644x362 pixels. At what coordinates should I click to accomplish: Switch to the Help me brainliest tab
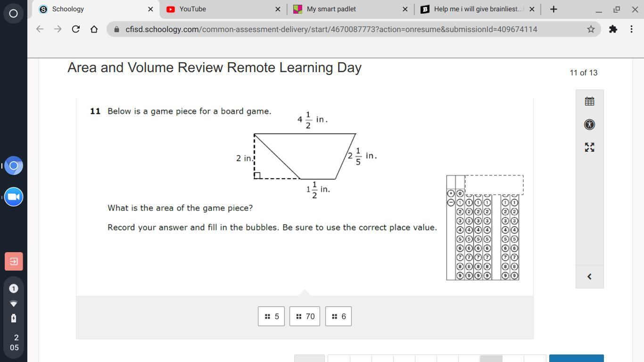click(x=477, y=9)
